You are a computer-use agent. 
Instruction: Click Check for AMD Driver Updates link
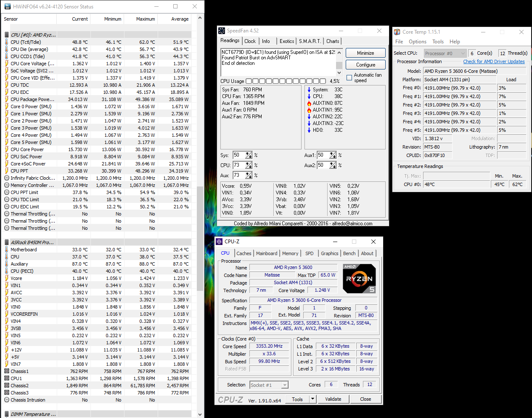494,61
